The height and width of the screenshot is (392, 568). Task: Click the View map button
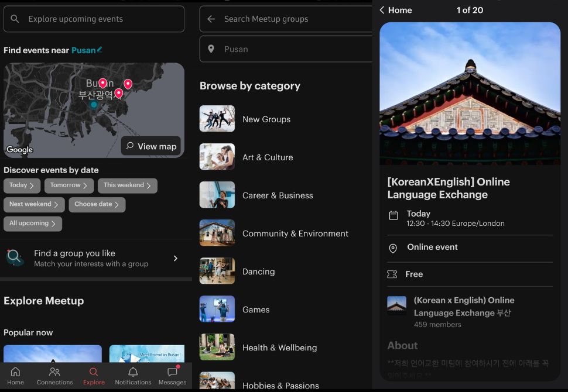151,146
